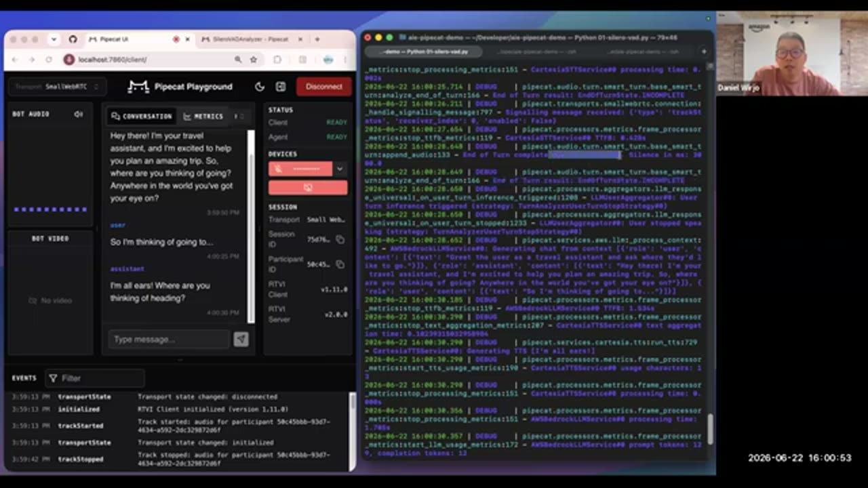
Task: Click the red Disconnect button
Action: [x=323, y=87]
